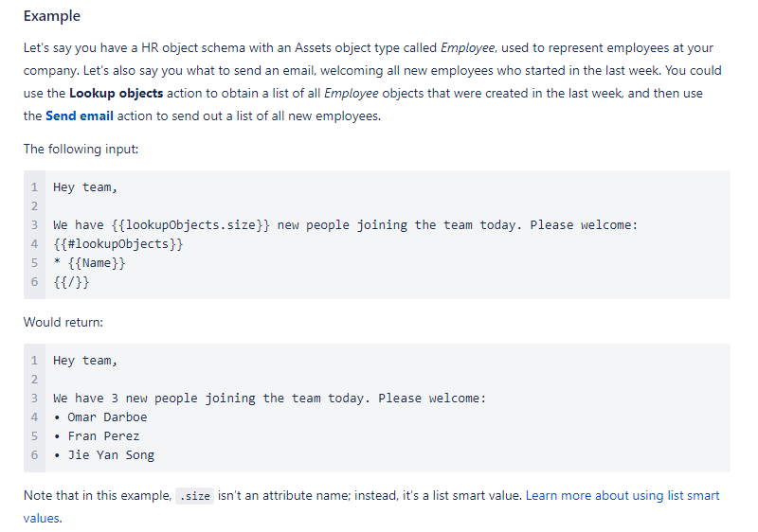
Task: Click line number 3 in the input block
Action: point(34,225)
